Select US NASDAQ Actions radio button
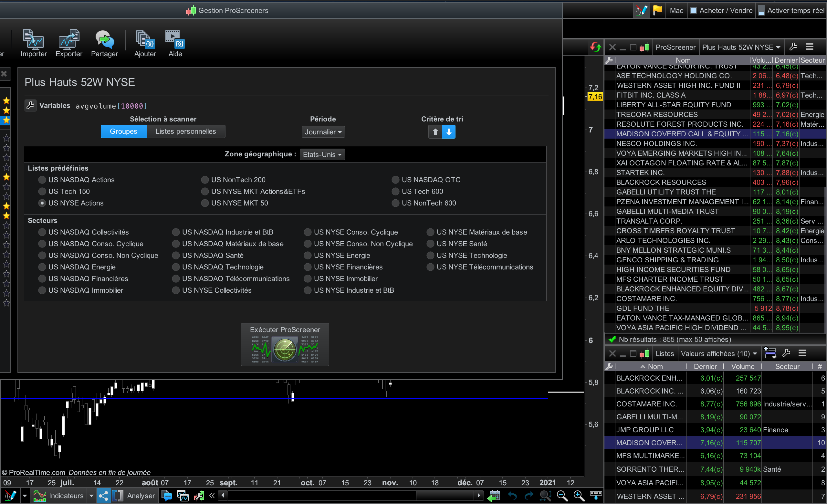 coord(42,180)
